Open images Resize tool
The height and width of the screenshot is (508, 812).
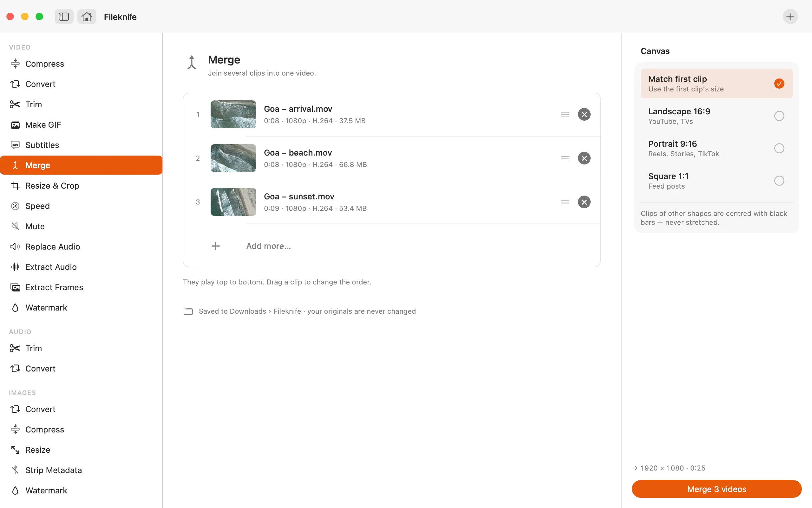81,450
